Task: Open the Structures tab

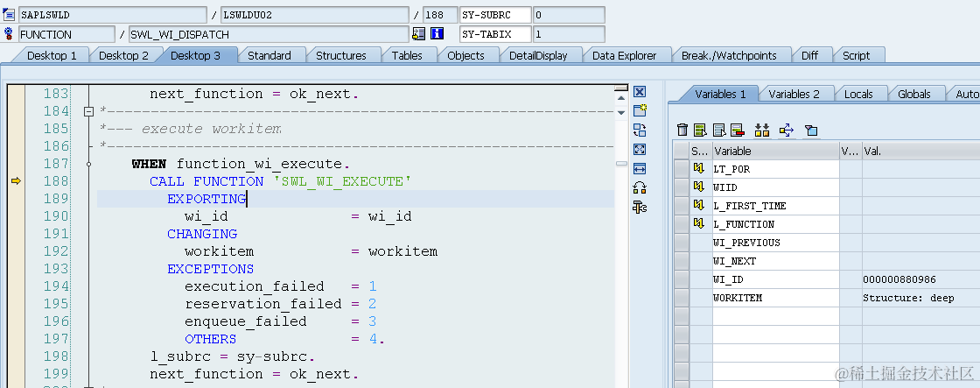Action: (x=341, y=55)
